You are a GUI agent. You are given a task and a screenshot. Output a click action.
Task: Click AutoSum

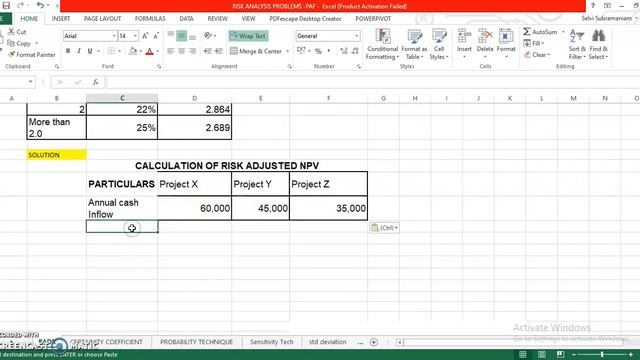coord(540,31)
